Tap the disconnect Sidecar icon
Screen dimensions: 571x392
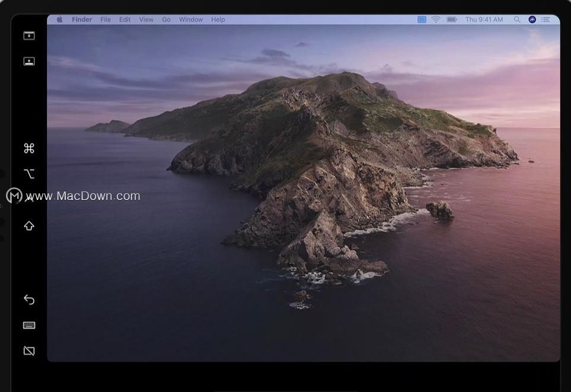point(29,351)
